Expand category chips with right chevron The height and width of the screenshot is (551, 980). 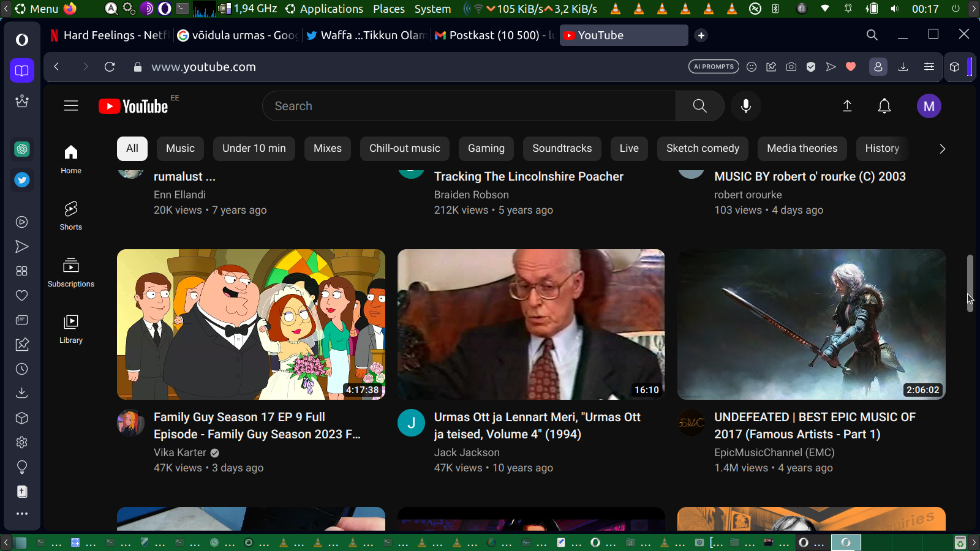[942, 149]
